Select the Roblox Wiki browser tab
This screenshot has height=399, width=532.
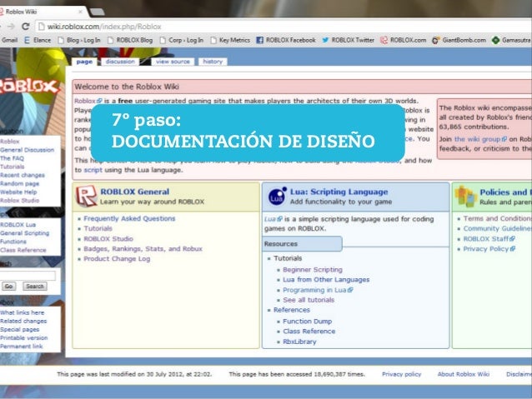coord(41,12)
